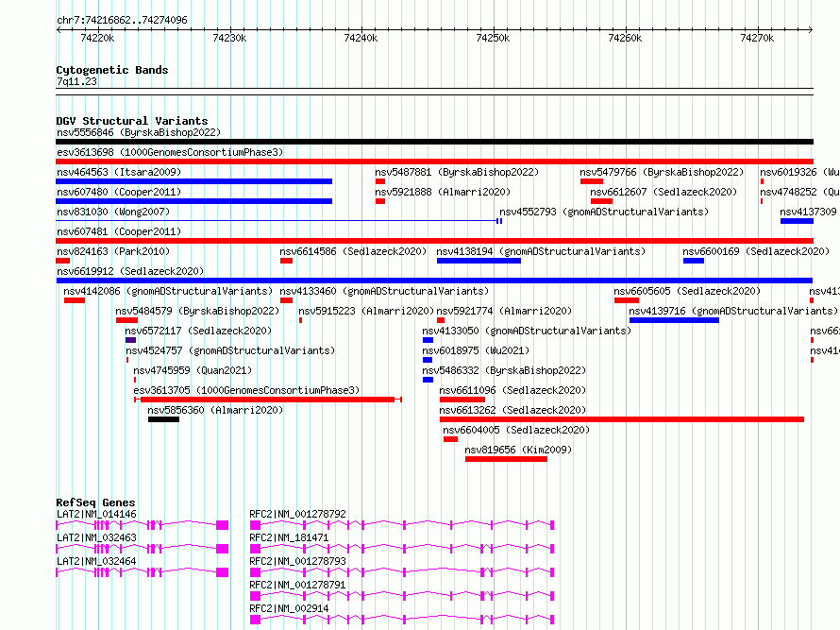Open the nsv607480 (Cooper2011) variant label
The image size is (840, 630).
click(x=119, y=192)
